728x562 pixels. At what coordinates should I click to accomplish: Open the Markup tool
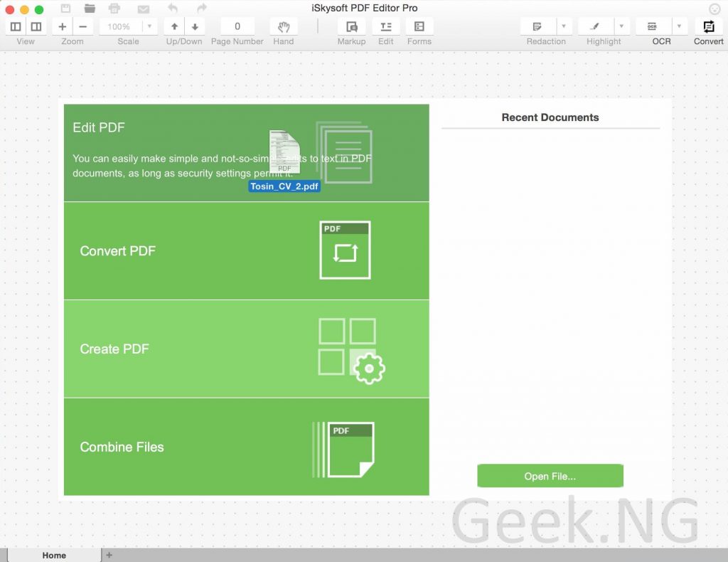pyautogui.click(x=351, y=26)
